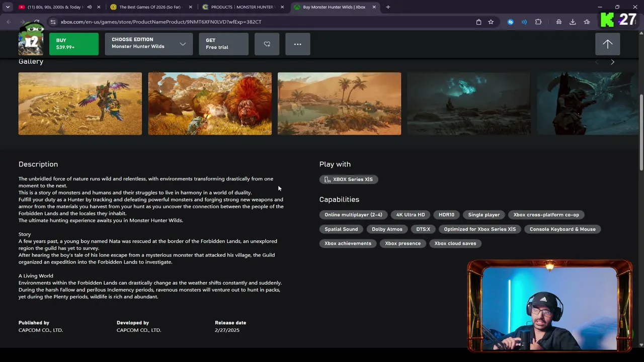
Task: Click the Dolby Atmos capability
Action: (x=387, y=229)
